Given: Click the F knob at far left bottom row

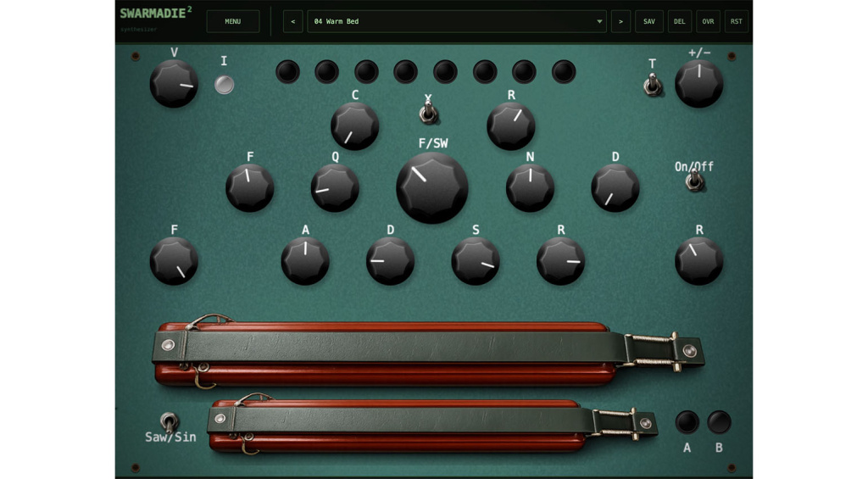Looking at the screenshot, I should pos(174,261).
